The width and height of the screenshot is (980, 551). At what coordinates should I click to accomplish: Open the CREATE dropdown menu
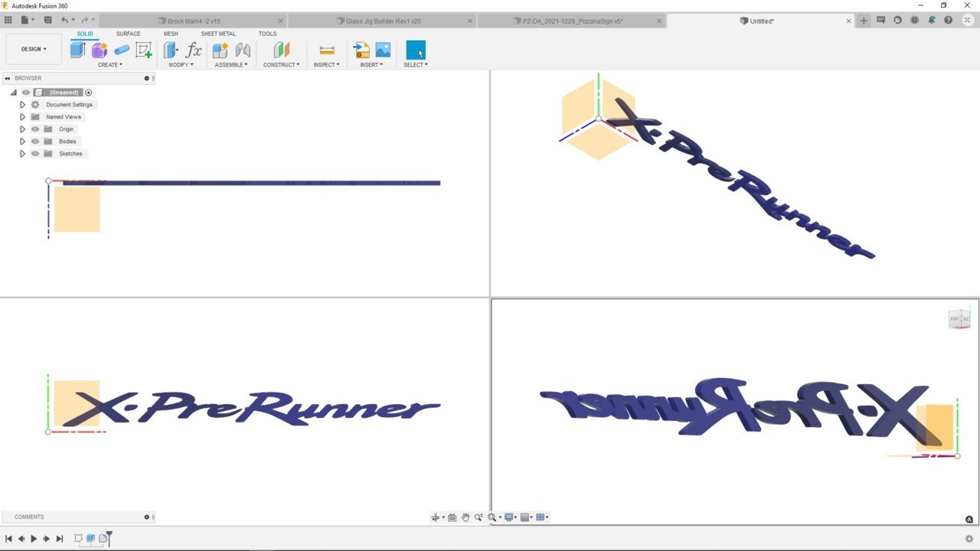pyautogui.click(x=110, y=65)
